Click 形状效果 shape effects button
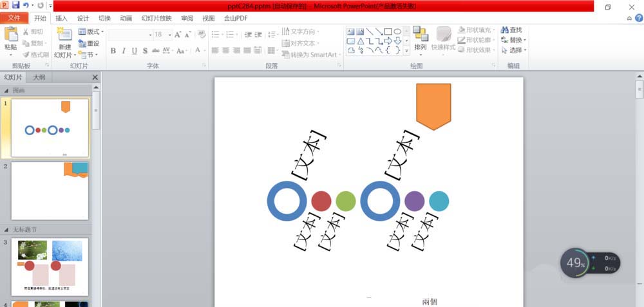644x307 pixels. click(x=477, y=50)
